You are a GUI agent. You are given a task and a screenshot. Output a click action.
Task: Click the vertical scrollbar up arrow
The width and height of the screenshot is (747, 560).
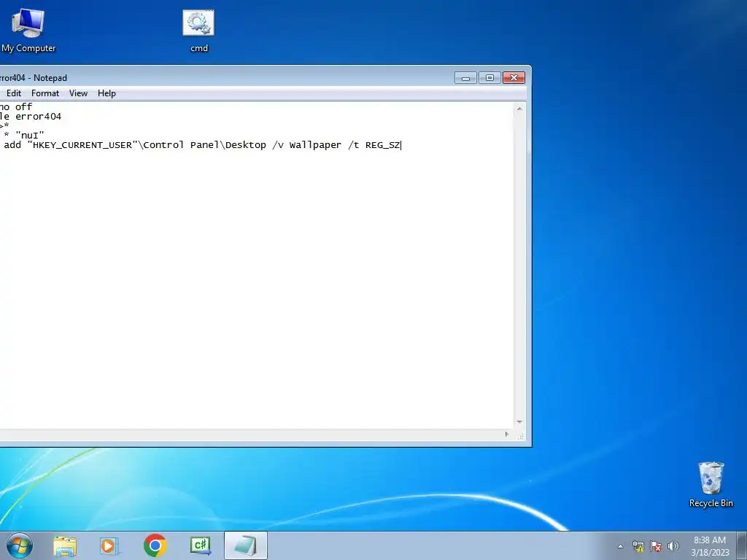point(519,109)
